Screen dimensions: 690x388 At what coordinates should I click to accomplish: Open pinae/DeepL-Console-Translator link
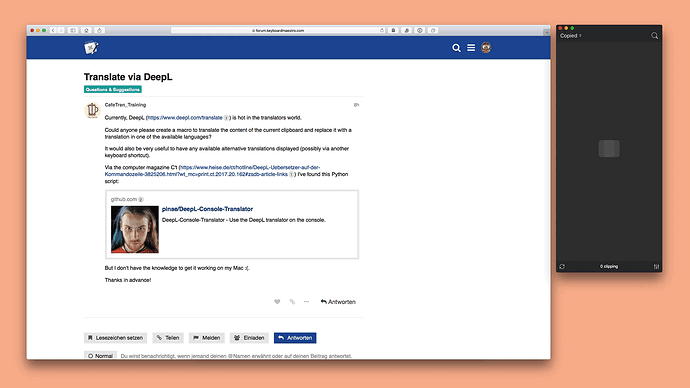207,209
